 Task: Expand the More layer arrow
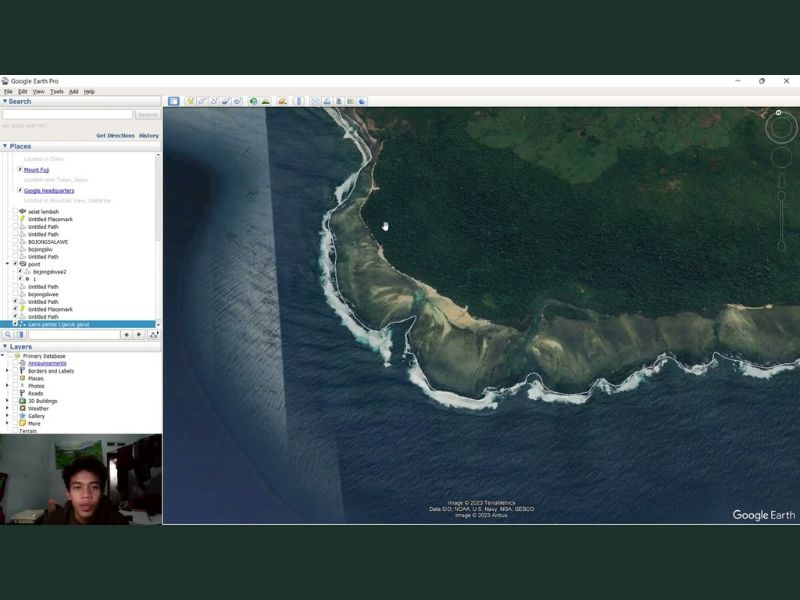point(7,423)
